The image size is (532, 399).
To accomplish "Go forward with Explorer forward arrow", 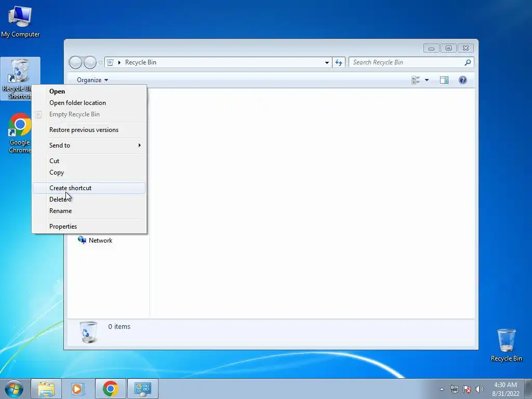I will [x=90, y=62].
